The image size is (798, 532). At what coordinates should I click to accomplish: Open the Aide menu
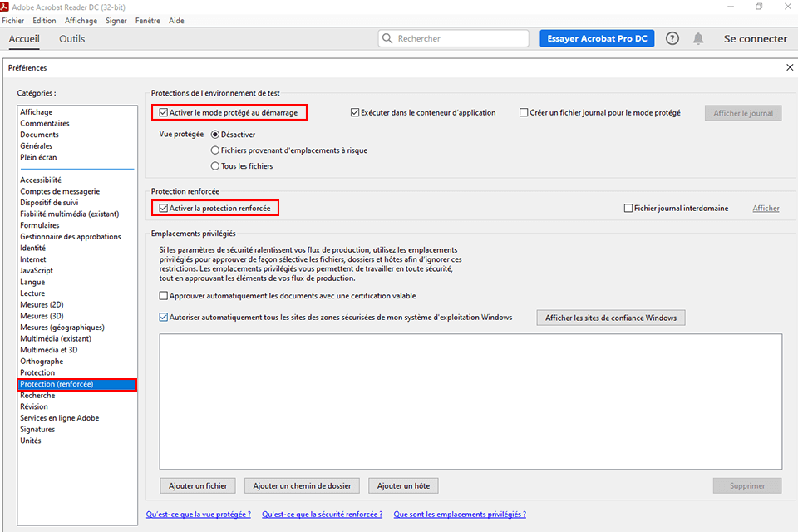(176, 21)
